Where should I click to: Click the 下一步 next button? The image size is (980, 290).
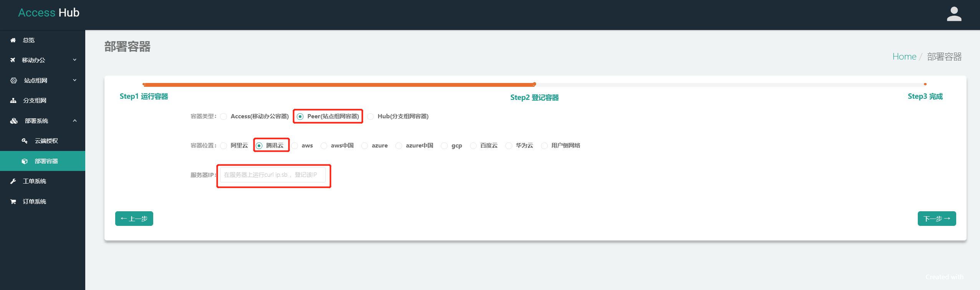937,219
